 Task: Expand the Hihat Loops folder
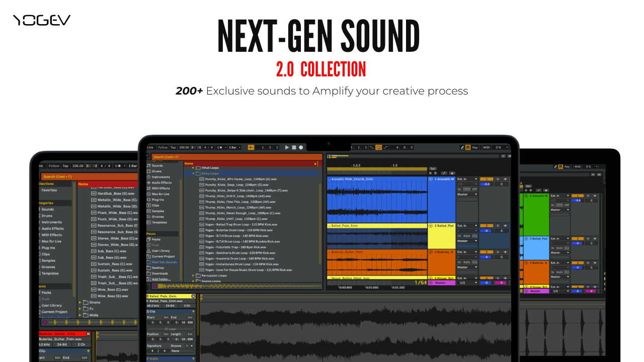point(194,168)
